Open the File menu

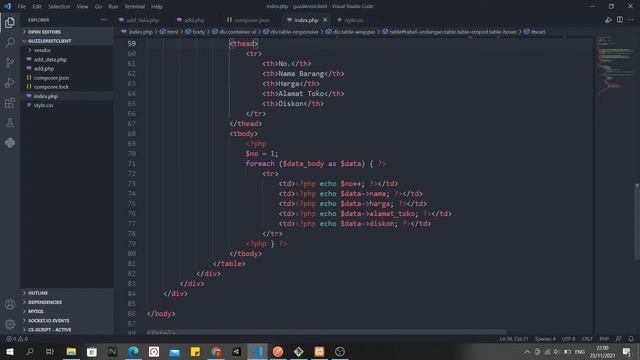22,7
